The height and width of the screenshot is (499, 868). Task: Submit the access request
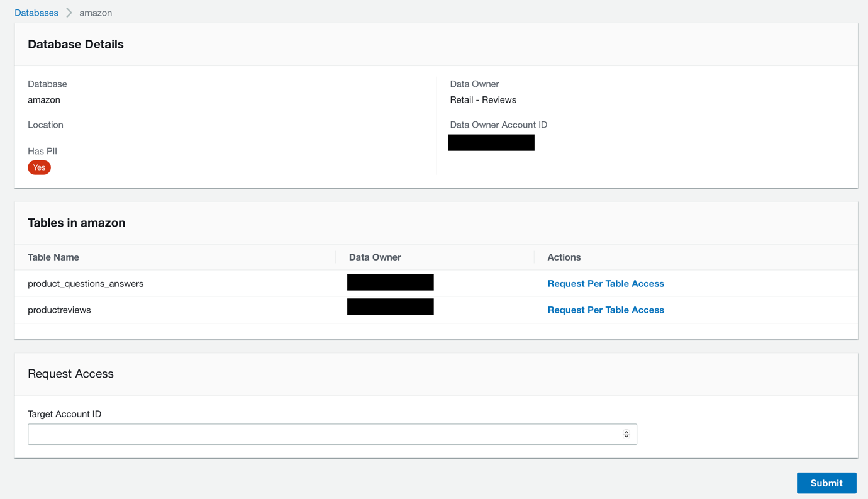[x=826, y=483]
